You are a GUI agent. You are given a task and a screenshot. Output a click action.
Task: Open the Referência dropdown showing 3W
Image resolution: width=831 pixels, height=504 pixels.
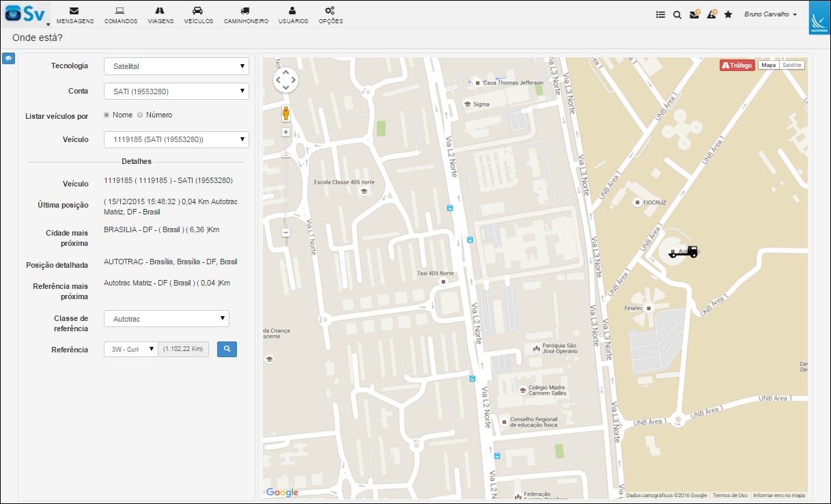[130, 349]
